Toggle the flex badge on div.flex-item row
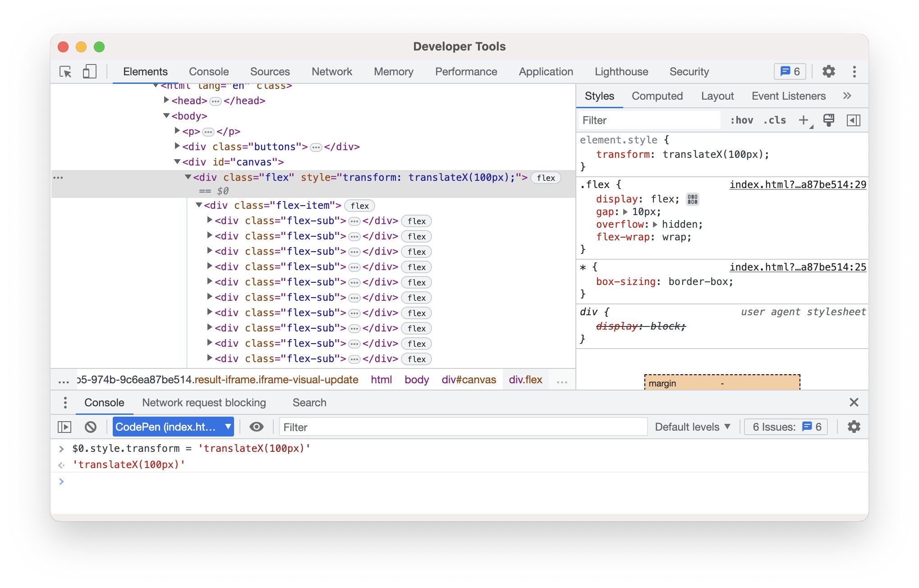This screenshot has width=919, height=588. click(x=359, y=206)
